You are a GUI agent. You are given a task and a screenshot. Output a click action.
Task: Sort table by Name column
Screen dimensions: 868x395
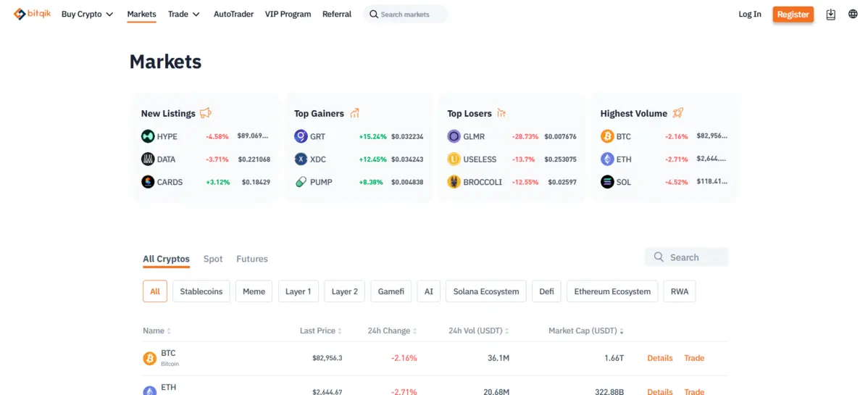coord(157,330)
